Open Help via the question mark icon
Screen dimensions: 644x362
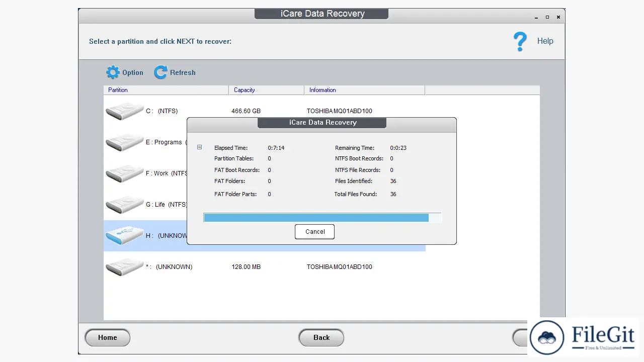(x=520, y=41)
